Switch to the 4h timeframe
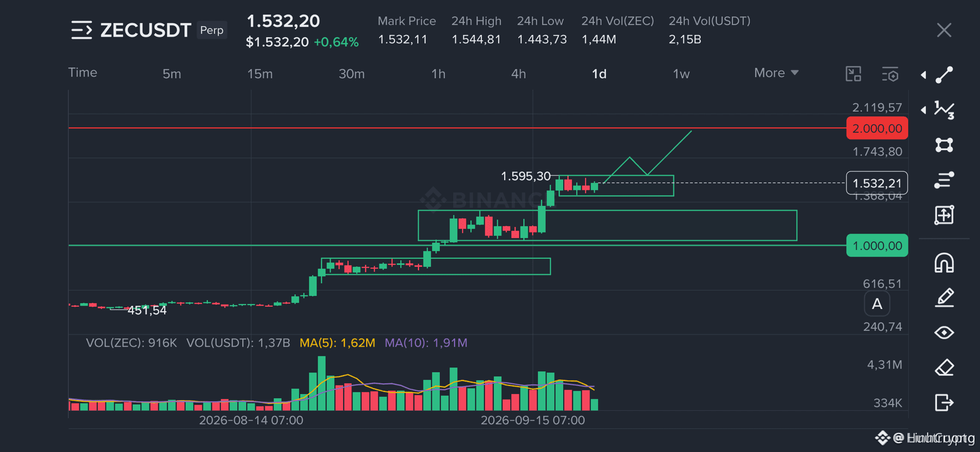Viewport: 980px width, 452px height. click(x=518, y=74)
